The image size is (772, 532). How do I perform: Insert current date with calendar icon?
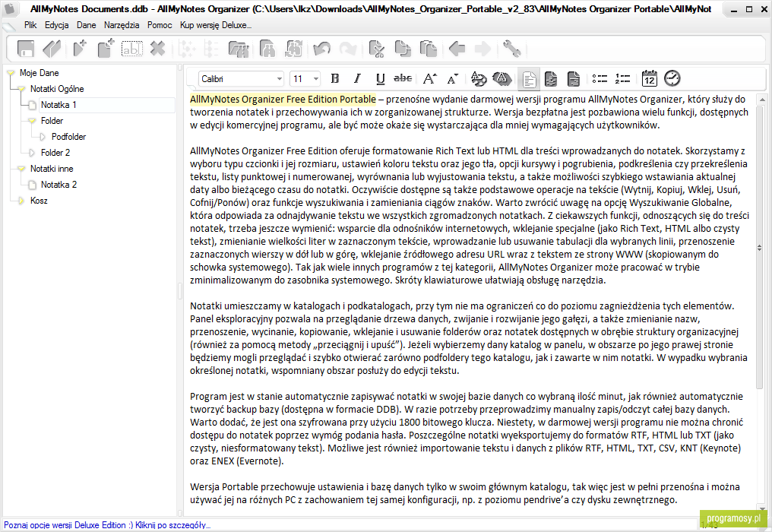650,78
